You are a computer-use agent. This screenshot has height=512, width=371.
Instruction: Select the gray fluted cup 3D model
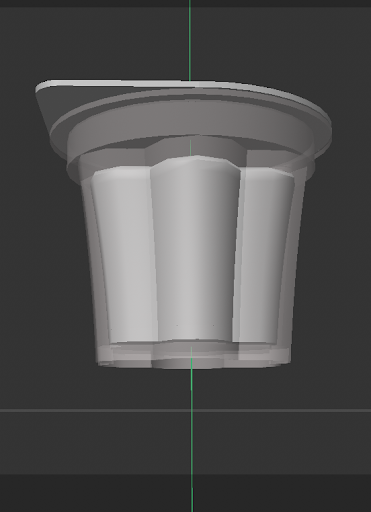(x=195, y=250)
